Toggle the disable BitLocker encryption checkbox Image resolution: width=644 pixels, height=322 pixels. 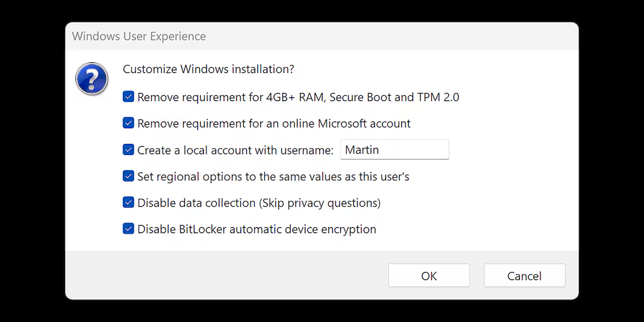point(129,229)
